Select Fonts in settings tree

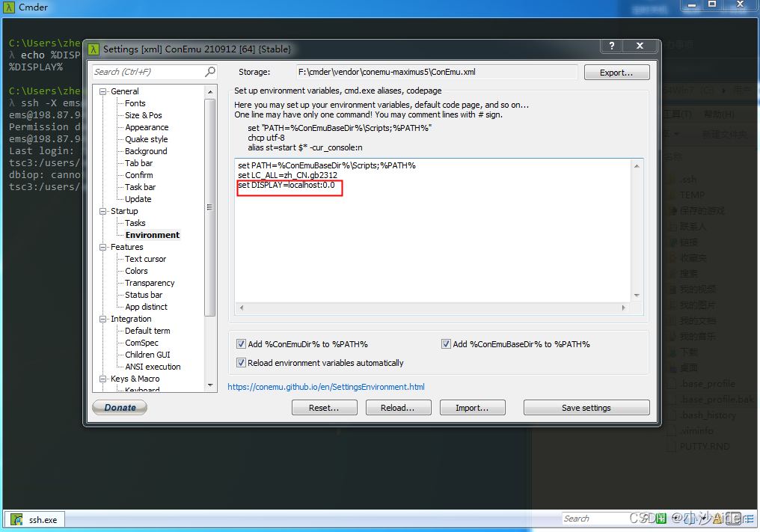pyautogui.click(x=135, y=103)
